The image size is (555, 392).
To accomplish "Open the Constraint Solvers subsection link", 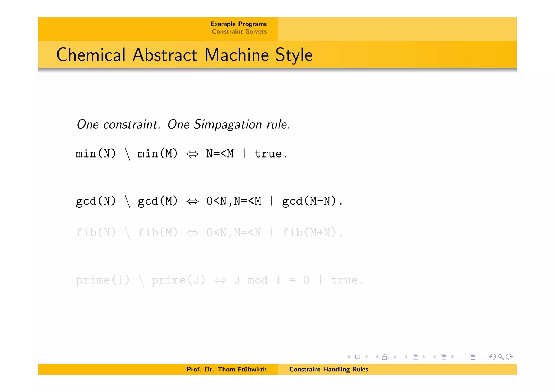I will 239,31.
